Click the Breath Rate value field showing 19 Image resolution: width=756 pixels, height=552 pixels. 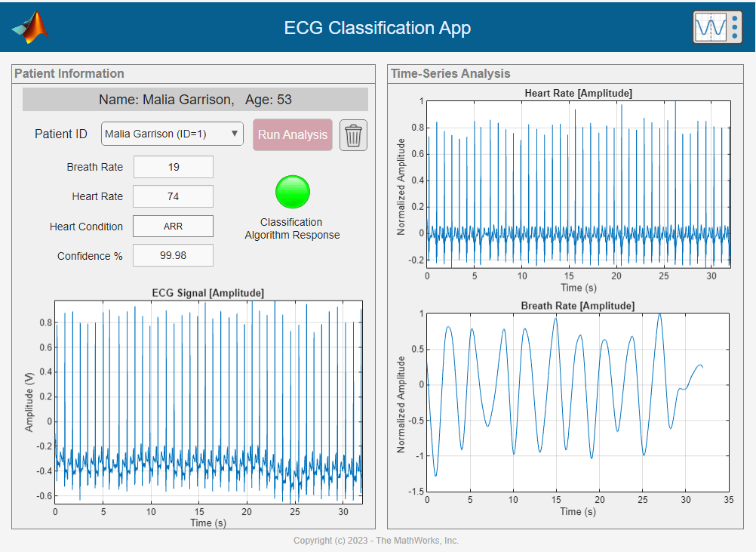[x=173, y=167]
